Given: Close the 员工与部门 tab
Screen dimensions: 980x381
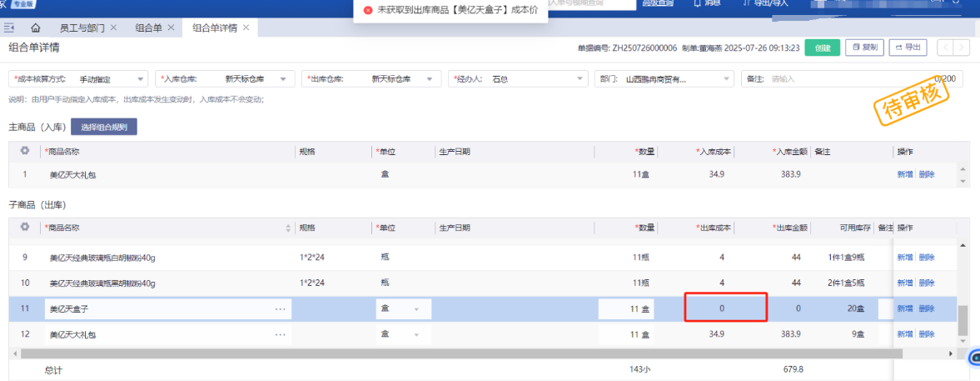Looking at the screenshot, I should 114,28.
